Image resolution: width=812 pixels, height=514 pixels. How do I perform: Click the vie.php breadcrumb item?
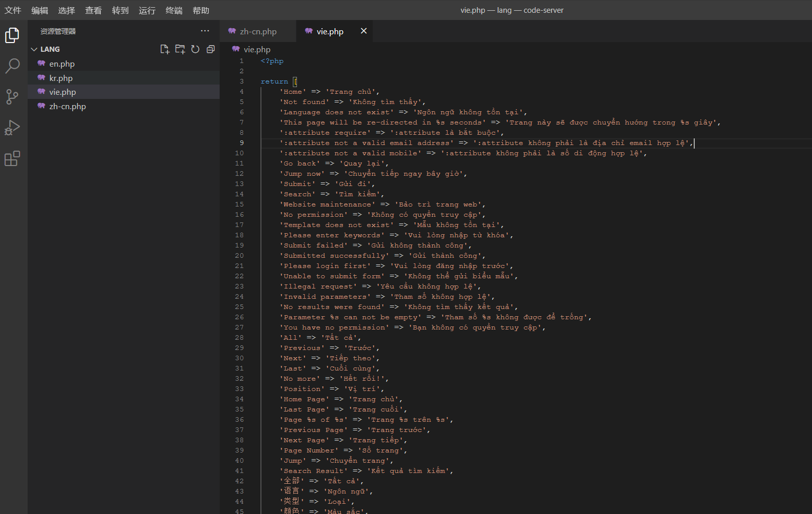pos(257,49)
